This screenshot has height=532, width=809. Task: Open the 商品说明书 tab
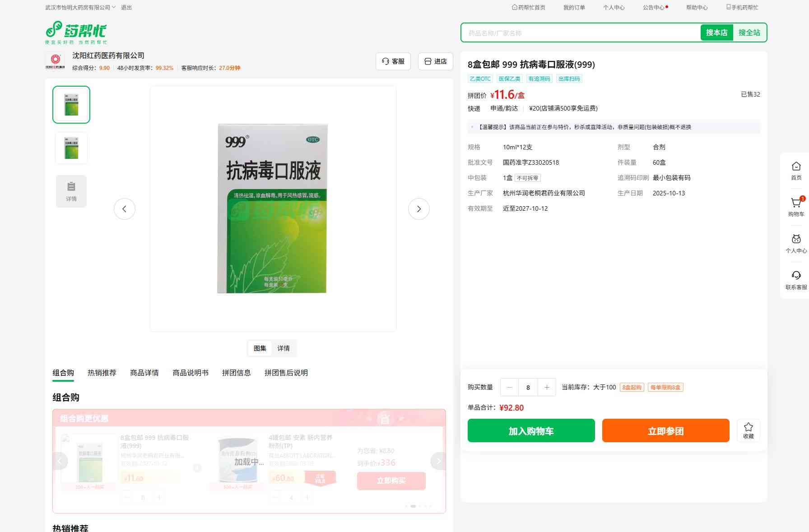(x=191, y=373)
